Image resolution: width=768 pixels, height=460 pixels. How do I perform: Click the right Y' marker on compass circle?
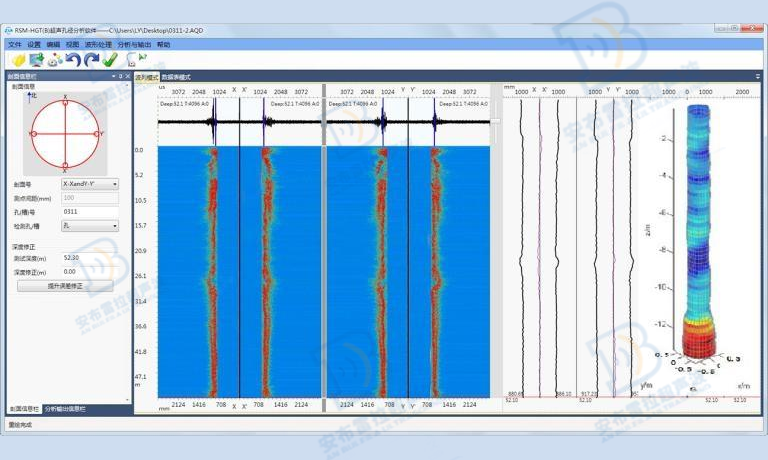[x=97, y=134]
